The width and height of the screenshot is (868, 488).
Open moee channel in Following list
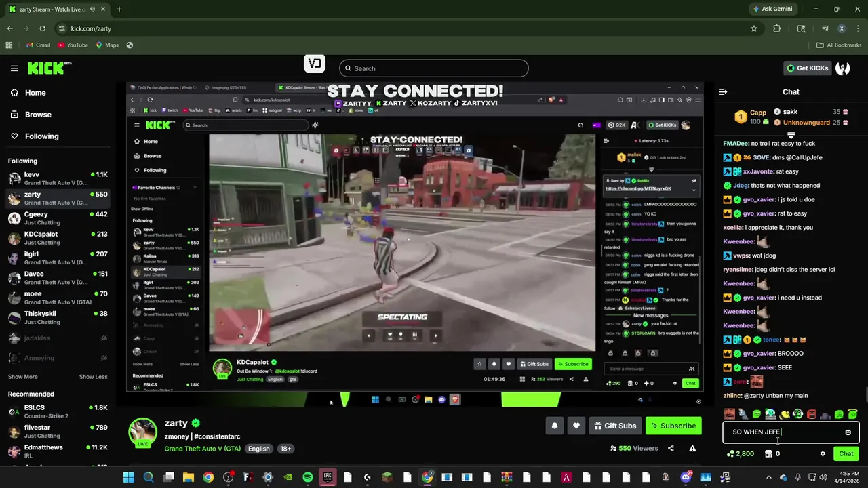click(57, 298)
